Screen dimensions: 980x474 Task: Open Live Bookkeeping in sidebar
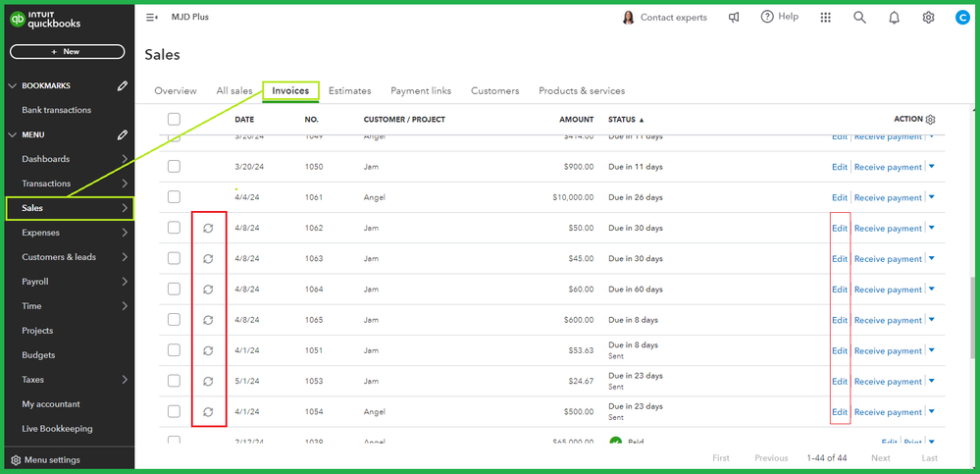pos(57,429)
